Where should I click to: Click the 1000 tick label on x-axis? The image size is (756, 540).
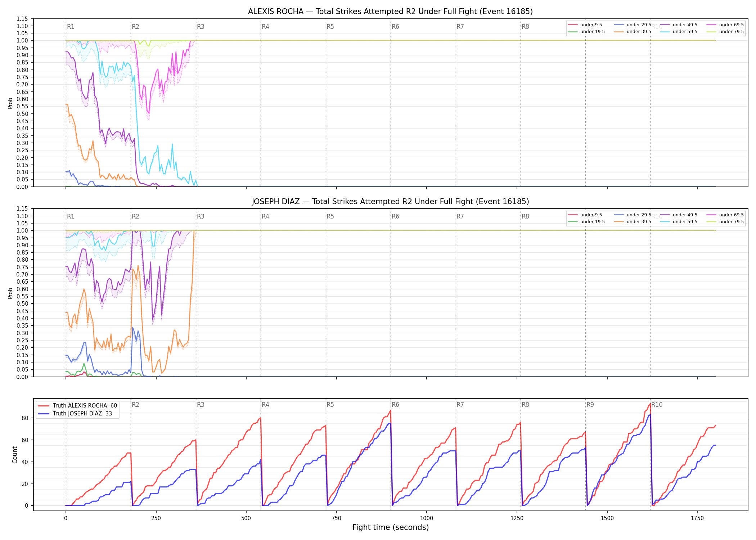pyautogui.click(x=427, y=518)
